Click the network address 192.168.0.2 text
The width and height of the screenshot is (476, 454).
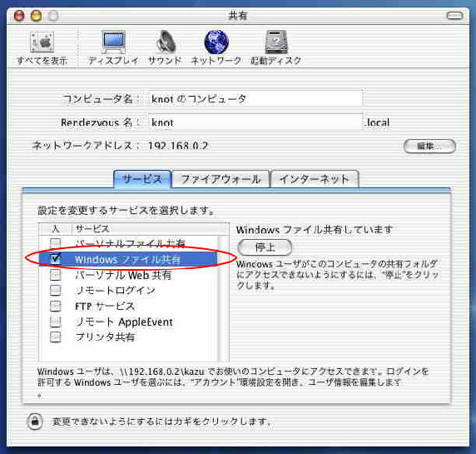[x=178, y=146]
